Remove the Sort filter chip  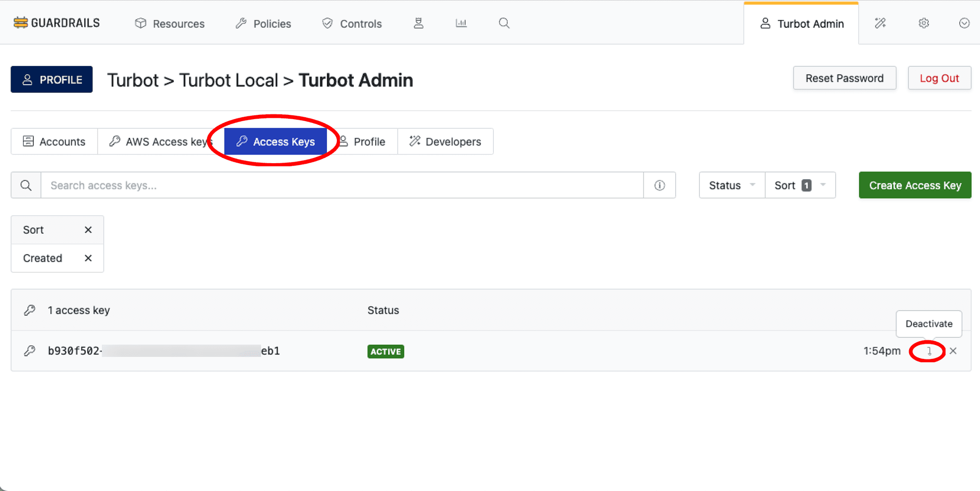(x=88, y=230)
